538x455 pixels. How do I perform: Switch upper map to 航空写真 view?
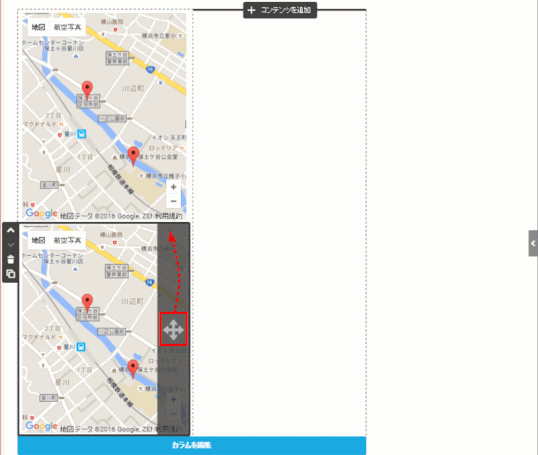(67, 27)
